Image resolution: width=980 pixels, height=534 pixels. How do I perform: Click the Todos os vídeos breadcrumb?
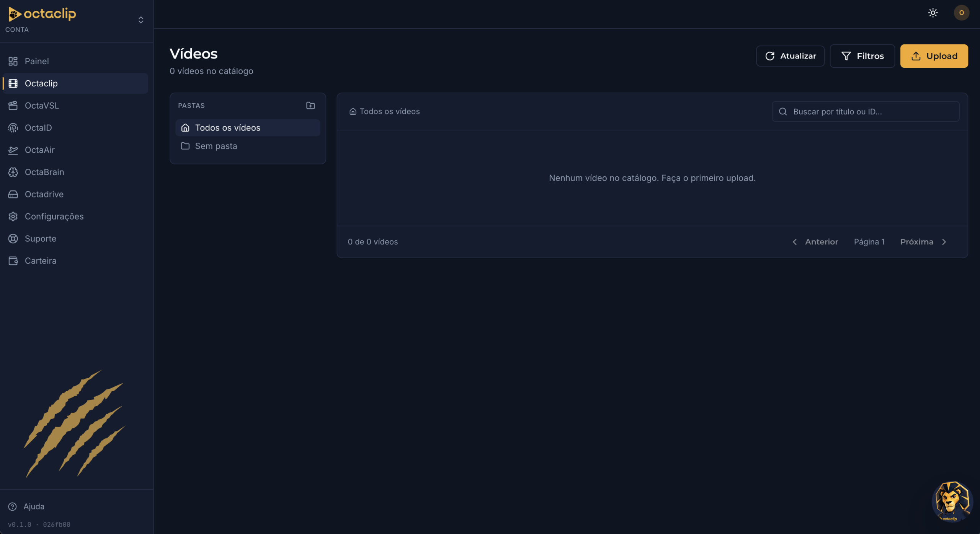tap(384, 112)
